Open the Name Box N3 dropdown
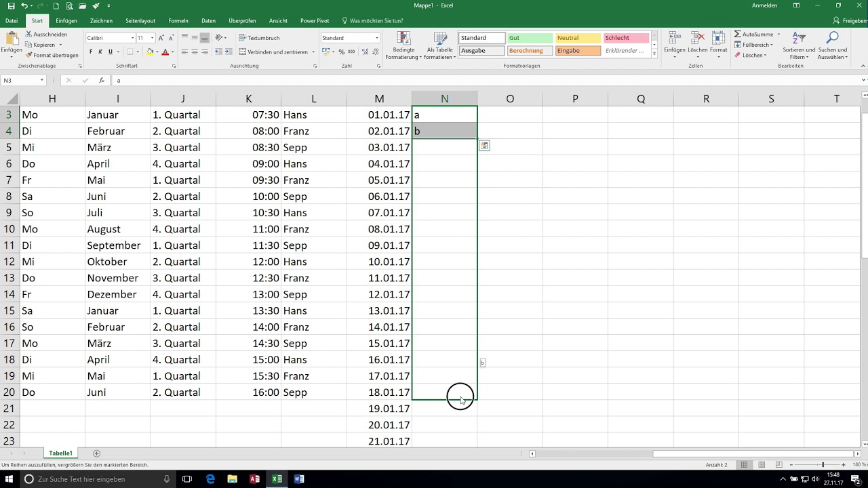 coord(41,80)
